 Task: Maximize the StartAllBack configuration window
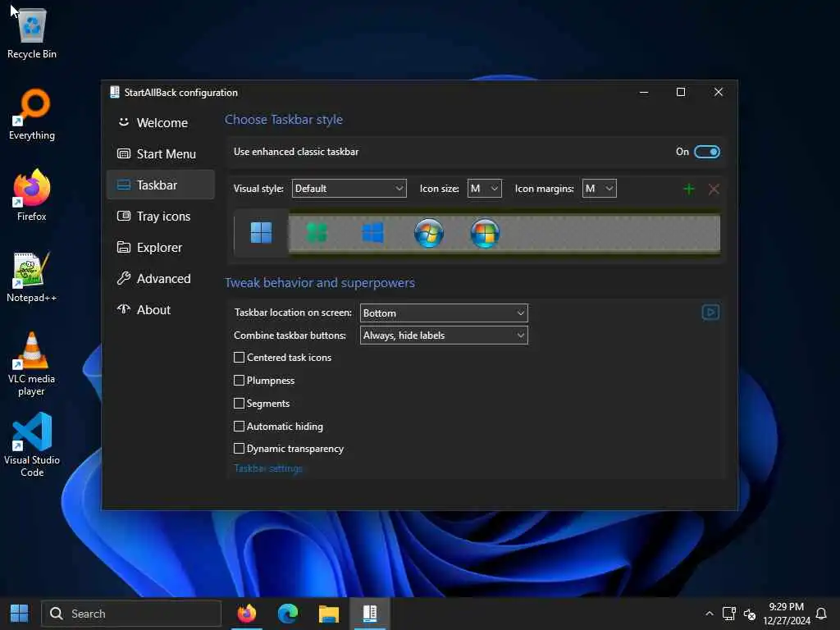coord(680,92)
